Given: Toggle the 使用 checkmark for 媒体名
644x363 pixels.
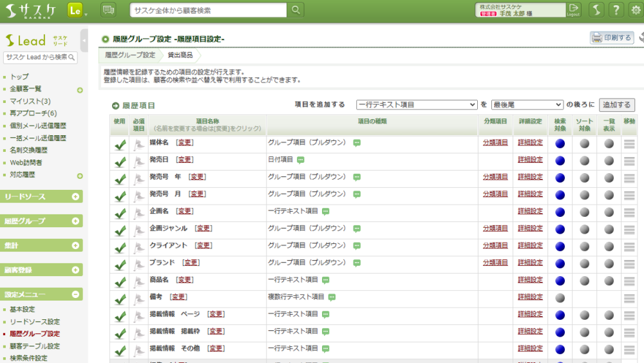Looking at the screenshot, I should coord(120,144).
